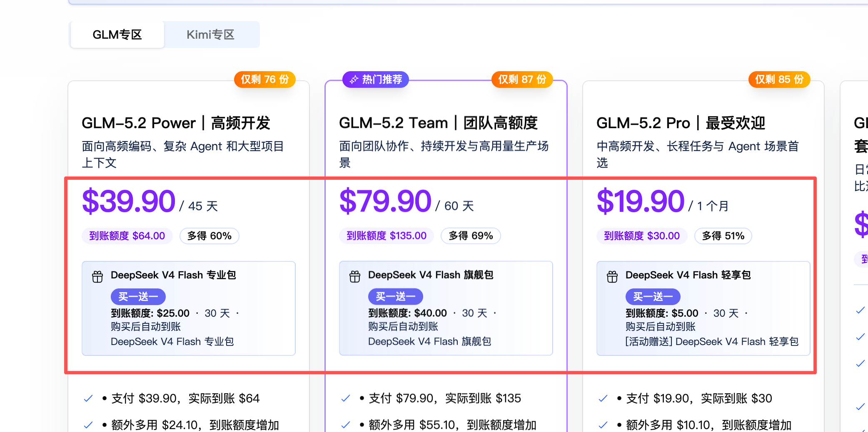Click gift icon beside DeepSeek V4 Flash 轻享包
This screenshot has height=432, width=868.
[x=612, y=277]
